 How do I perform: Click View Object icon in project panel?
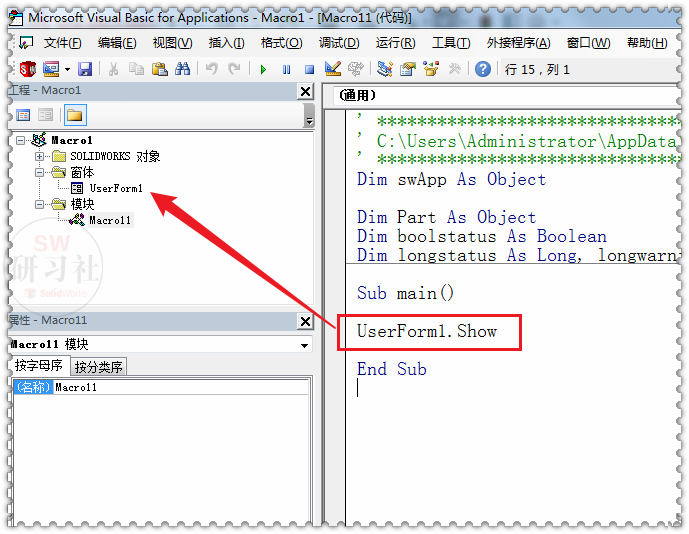45,115
